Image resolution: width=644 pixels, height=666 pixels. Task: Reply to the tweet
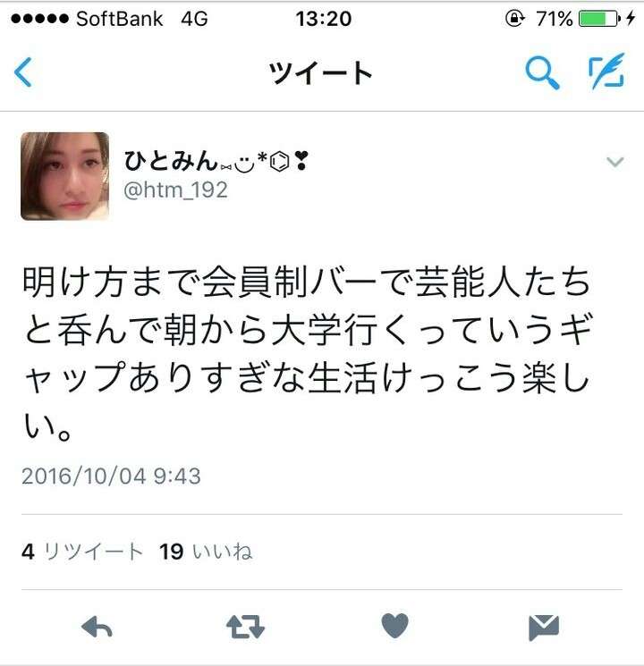click(x=97, y=627)
